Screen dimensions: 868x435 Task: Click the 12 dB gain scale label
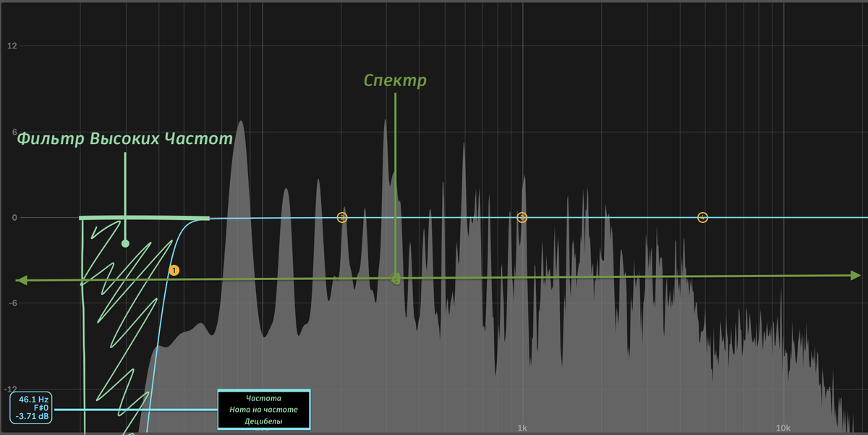coord(12,46)
